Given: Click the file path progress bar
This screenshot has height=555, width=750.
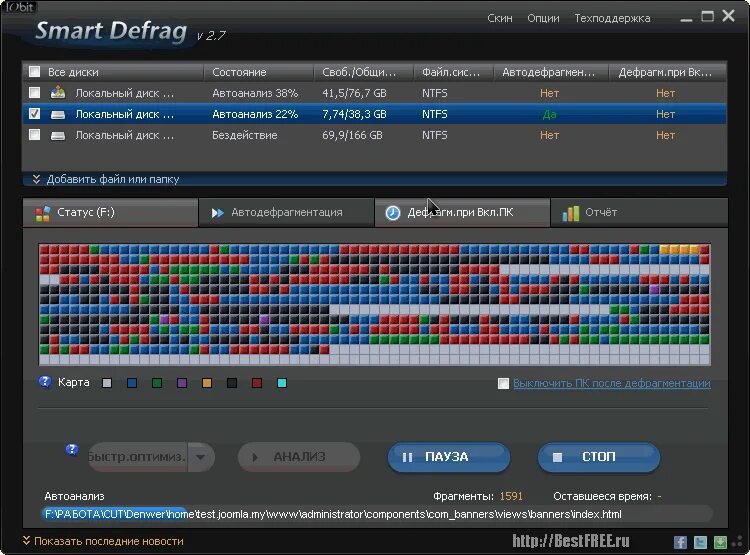Looking at the screenshot, I should point(376,514).
